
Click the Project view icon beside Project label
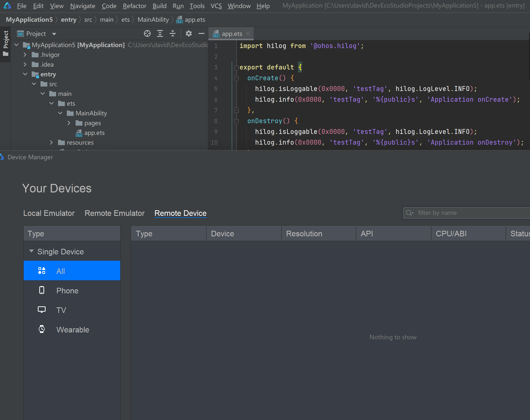20,34
